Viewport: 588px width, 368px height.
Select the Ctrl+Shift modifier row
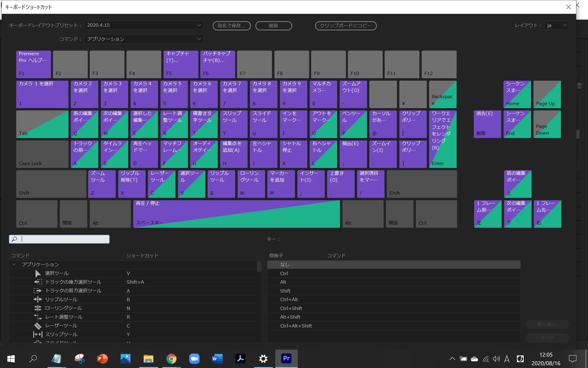tap(291, 308)
